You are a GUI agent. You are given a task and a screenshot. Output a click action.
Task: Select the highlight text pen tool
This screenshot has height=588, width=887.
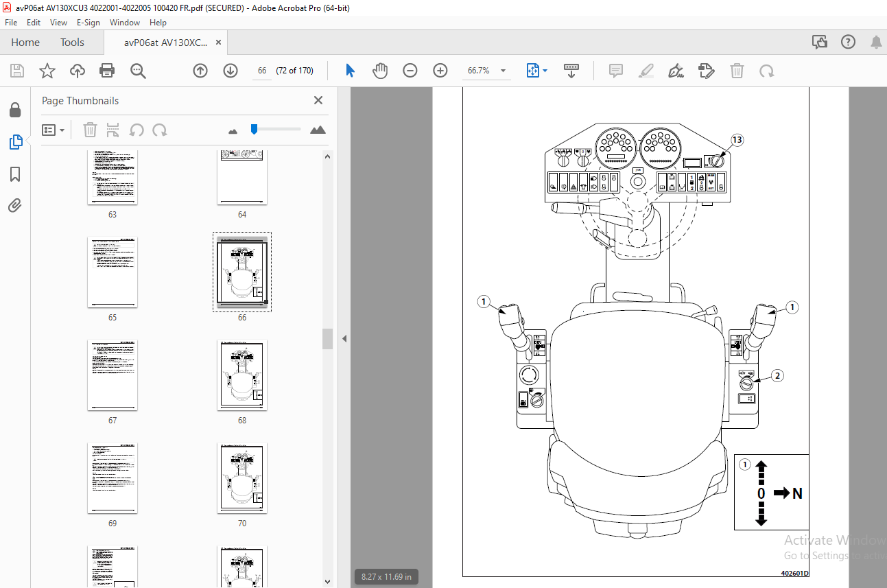pos(646,71)
